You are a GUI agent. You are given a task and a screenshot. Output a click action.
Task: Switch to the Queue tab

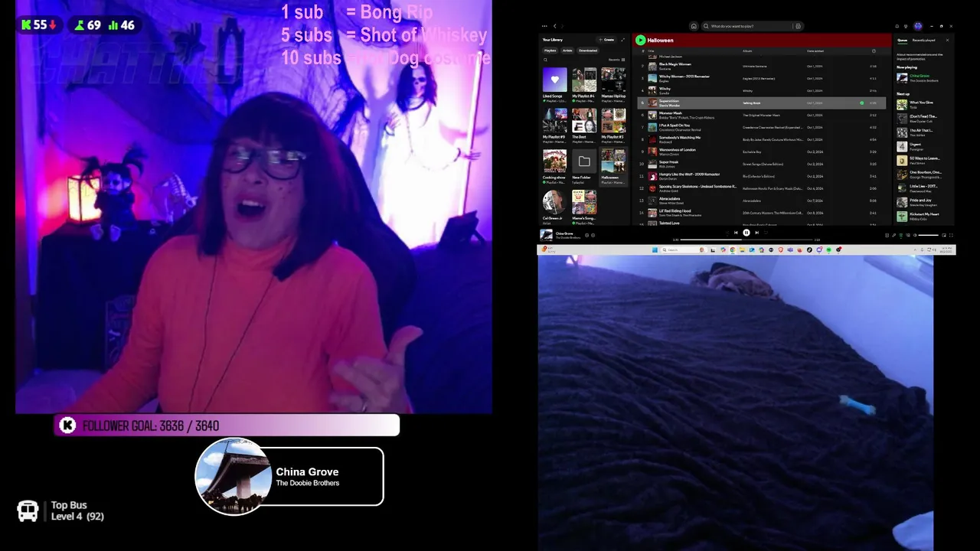(902, 40)
